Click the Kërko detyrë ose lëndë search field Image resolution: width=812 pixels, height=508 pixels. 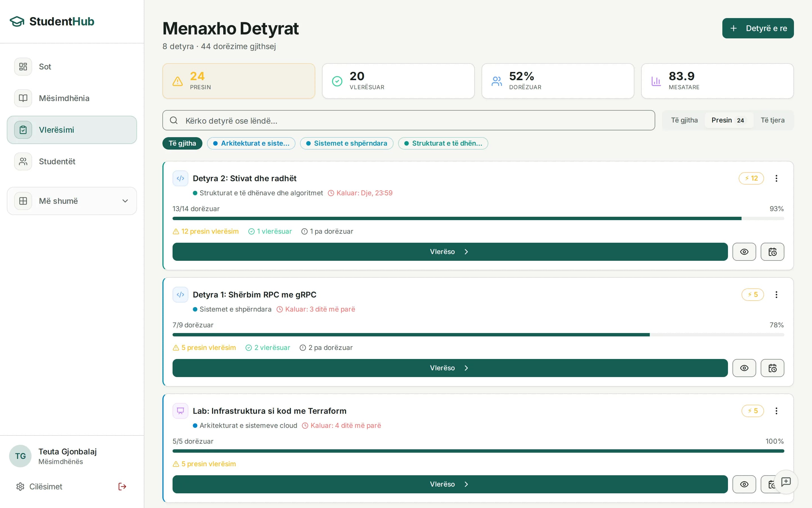click(408, 120)
